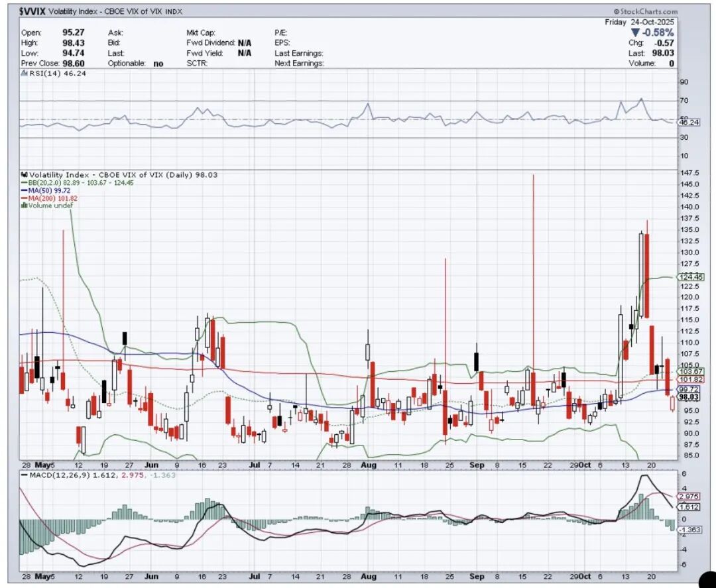The width and height of the screenshot is (716, 588).
Task: Click the 'P/E:' label
Action: 280,32
